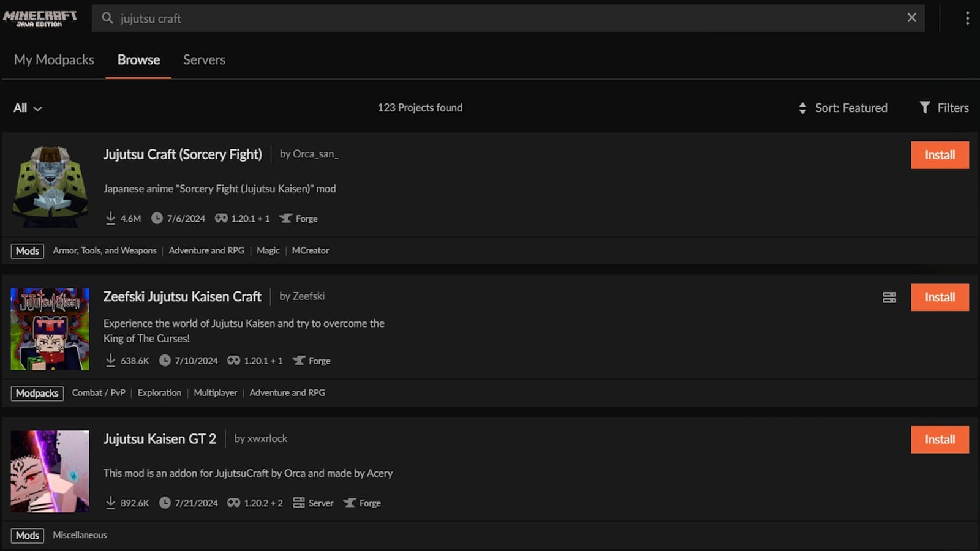
Task: Click the Minecraft Java Edition logo
Action: click(x=38, y=17)
